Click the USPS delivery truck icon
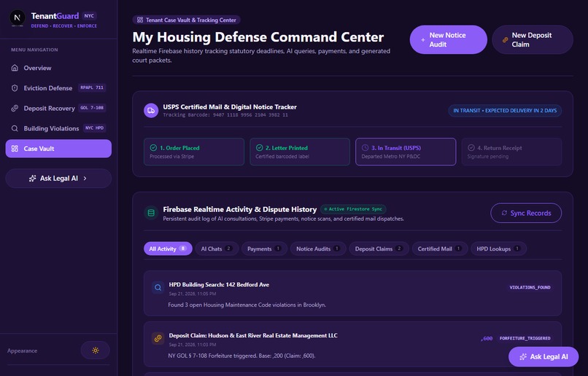 (x=151, y=111)
